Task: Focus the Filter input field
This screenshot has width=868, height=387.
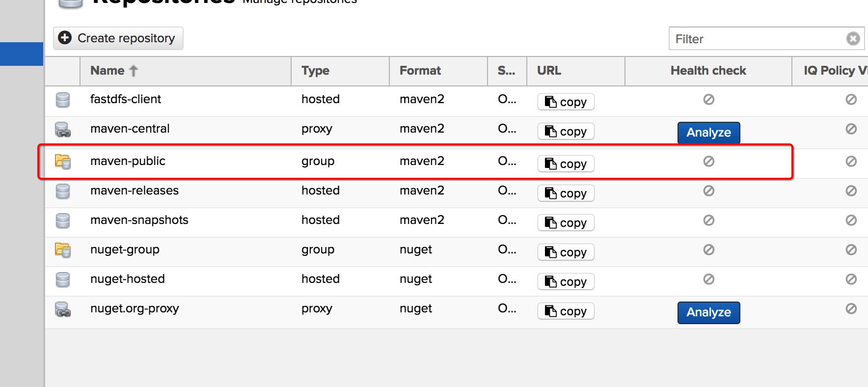Action: click(x=756, y=39)
